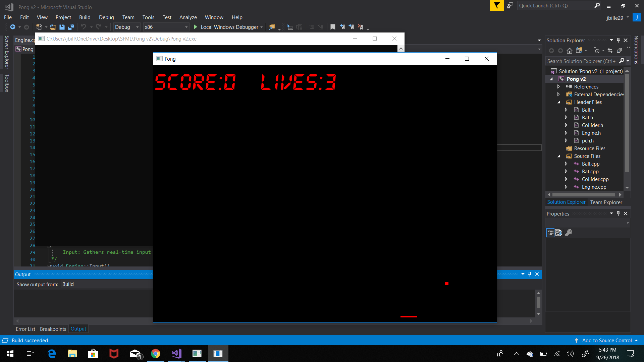Click the Pending Changes Filter icon

(597, 51)
